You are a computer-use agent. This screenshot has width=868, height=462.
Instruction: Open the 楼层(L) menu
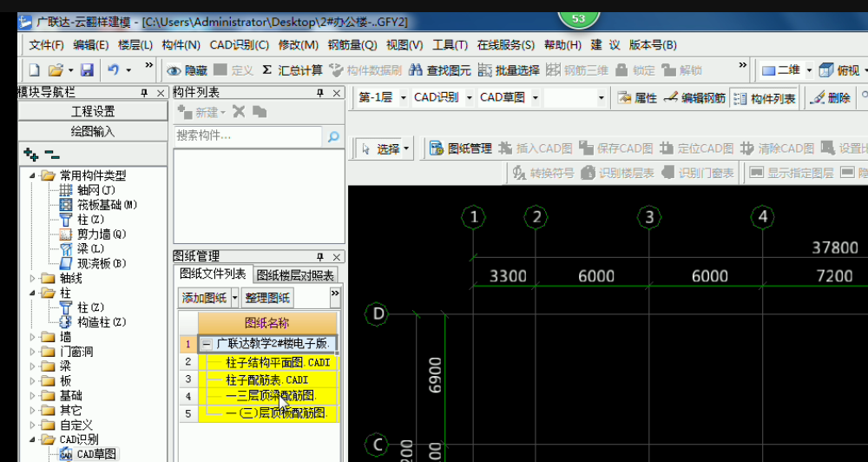[x=135, y=45]
